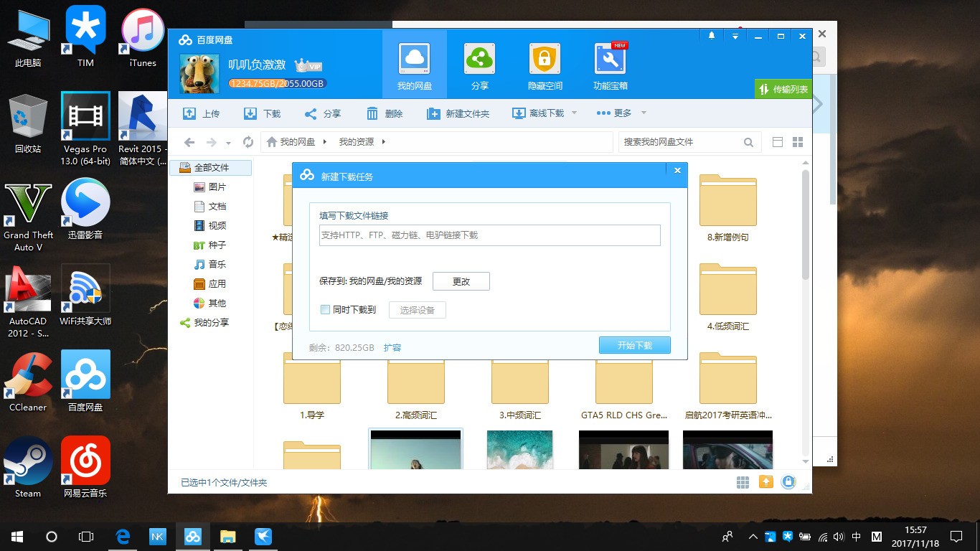Click the 上传 upload toolbar button
The image size is (980, 551).
coord(201,113)
